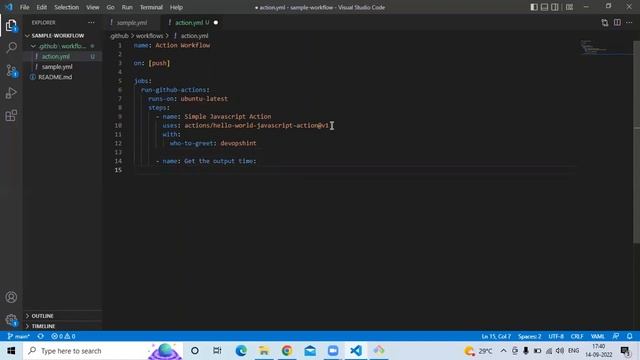Open the Selection menu
Image resolution: width=640 pixels, height=360 pixels.
click(67, 7)
